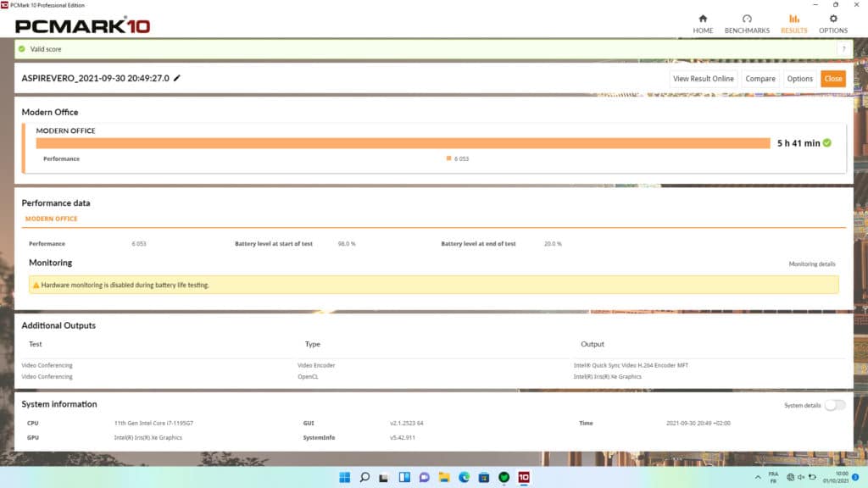868x488 pixels.
Task: Select the MODERN OFFICE performance data tab
Action: pos(52,219)
